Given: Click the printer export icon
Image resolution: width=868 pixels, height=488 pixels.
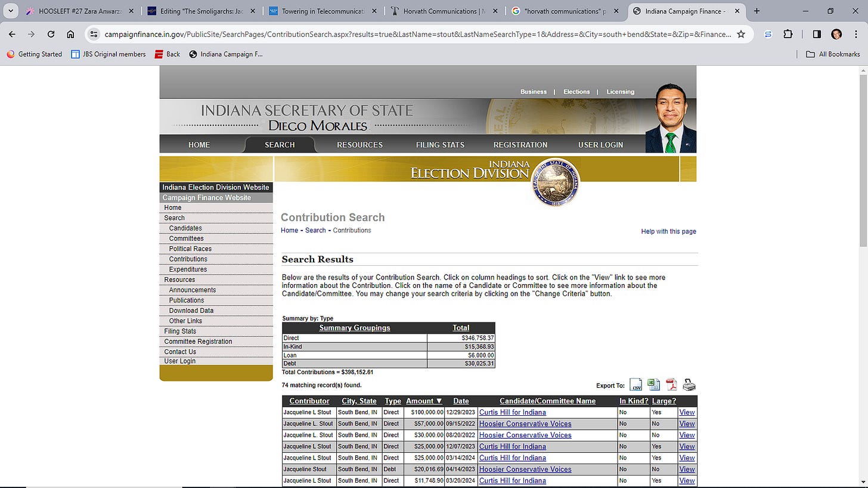Looking at the screenshot, I should coord(689,385).
